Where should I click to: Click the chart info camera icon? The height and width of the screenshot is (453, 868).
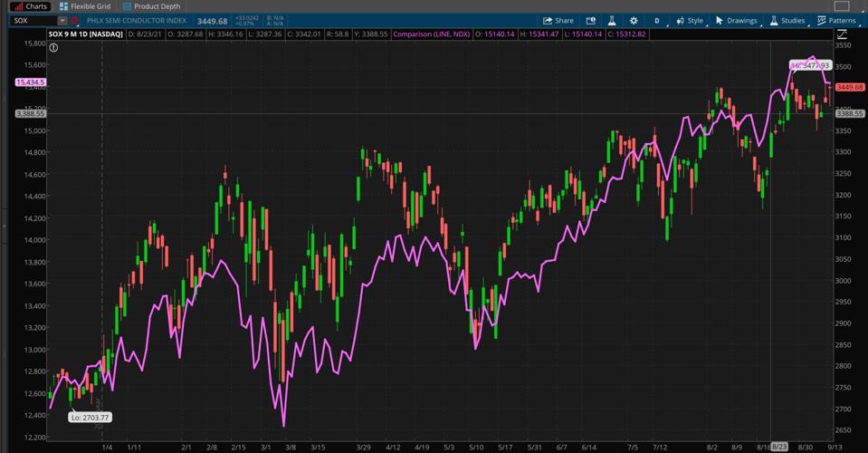pos(590,20)
